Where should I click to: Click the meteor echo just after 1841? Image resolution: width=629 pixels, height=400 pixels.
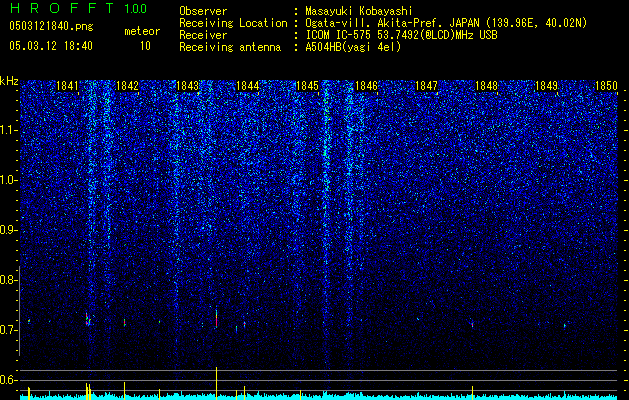(88, 319)
